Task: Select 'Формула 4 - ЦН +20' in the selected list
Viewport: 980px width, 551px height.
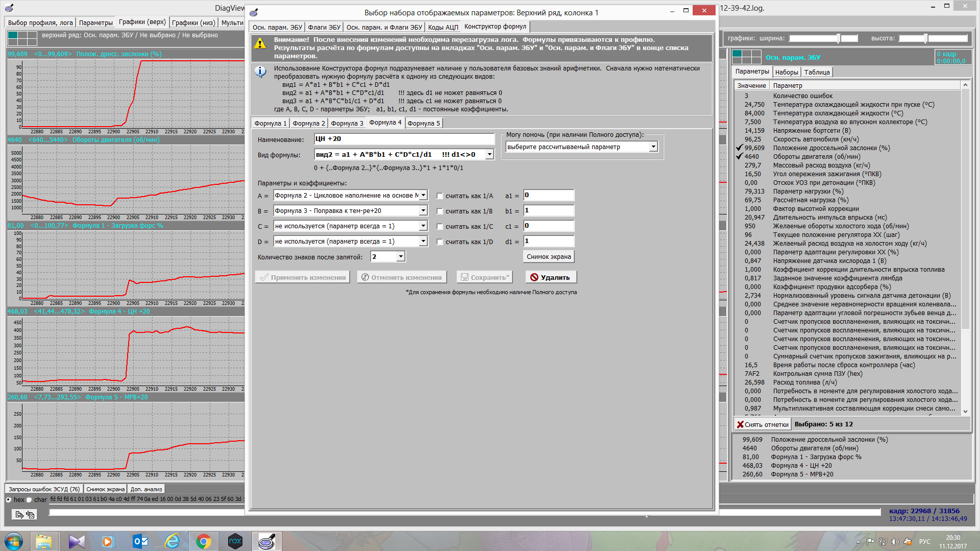Action: [801, 466]
